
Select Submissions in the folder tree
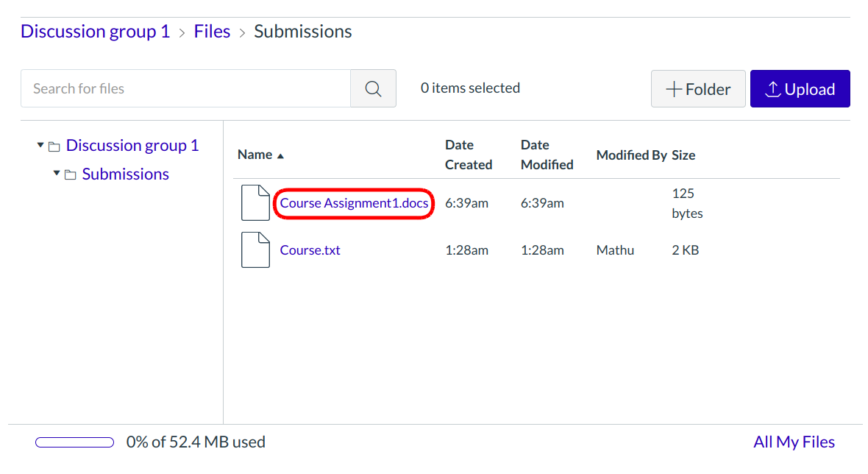pyautogui.click(x=125, y=174)
